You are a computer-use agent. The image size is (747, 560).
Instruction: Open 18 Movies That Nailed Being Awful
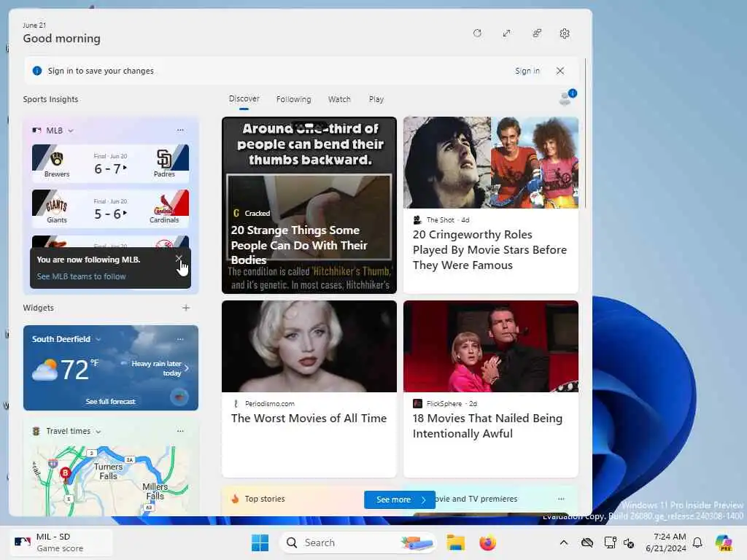pos(491,389)
